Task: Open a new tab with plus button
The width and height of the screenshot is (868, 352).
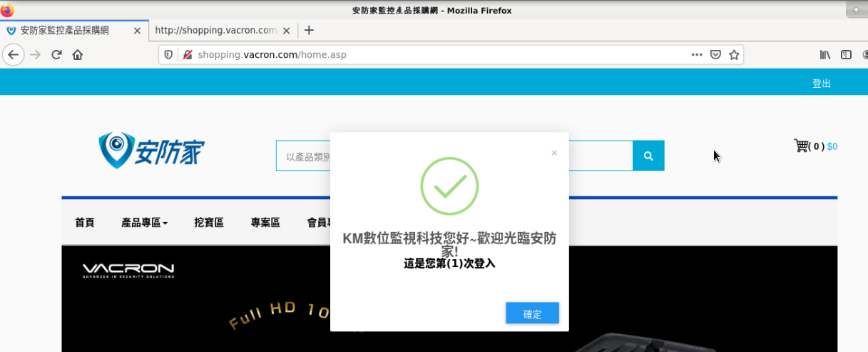Action: [x=309, y=30]
